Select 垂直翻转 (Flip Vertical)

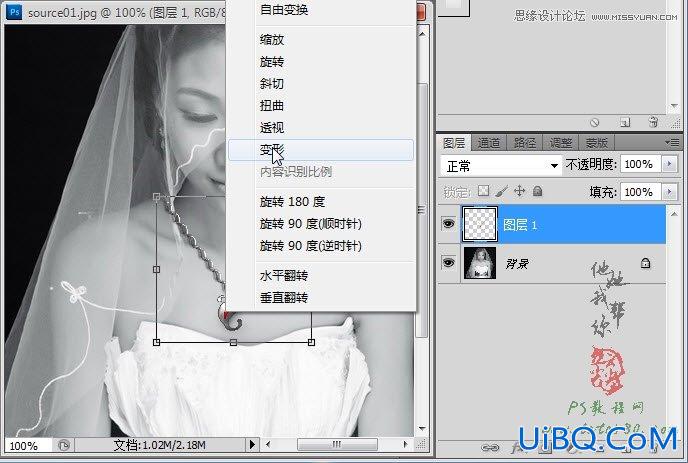284,298
